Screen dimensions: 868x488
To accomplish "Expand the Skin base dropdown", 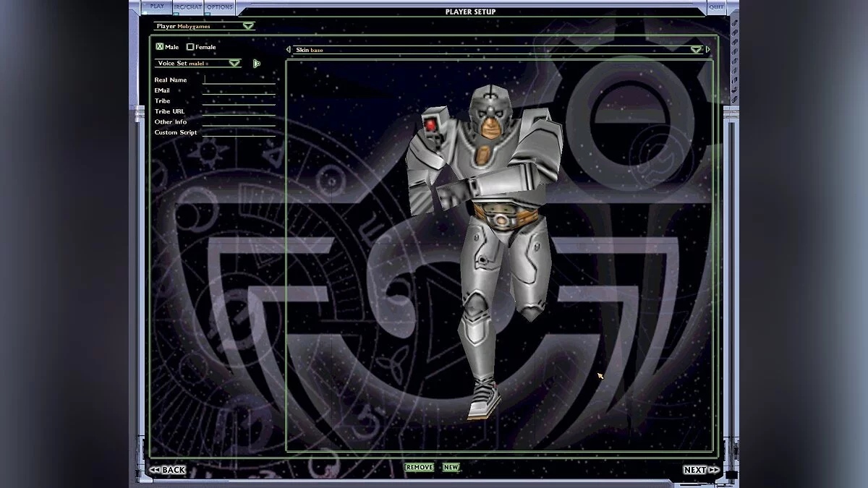I will pos(498,50).
